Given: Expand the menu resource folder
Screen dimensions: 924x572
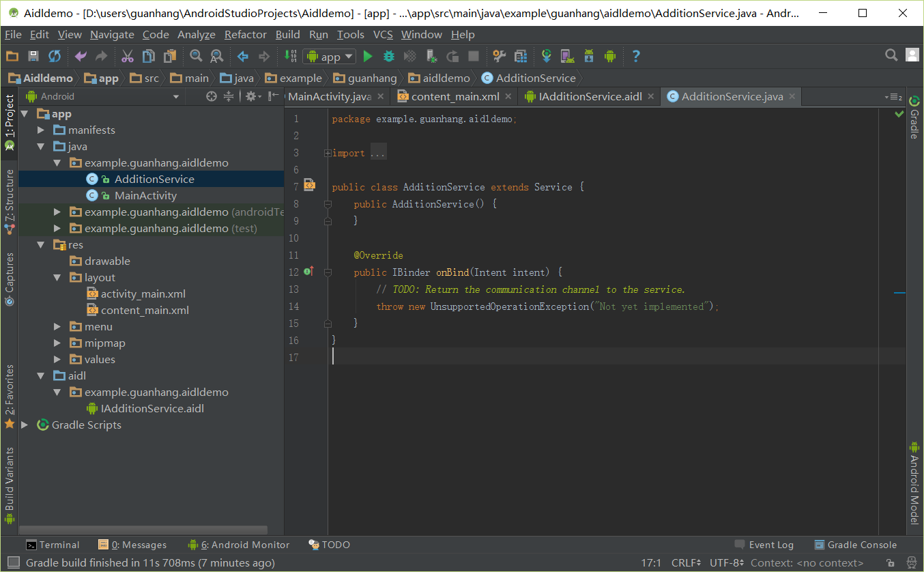Looking at the screenshot, I should (58, 326).
